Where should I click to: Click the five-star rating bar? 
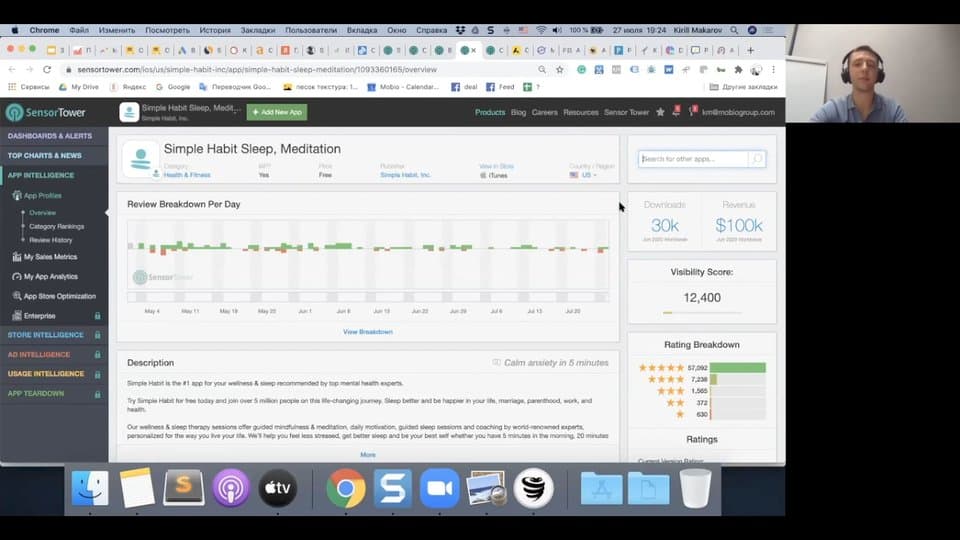click(738, 367)
